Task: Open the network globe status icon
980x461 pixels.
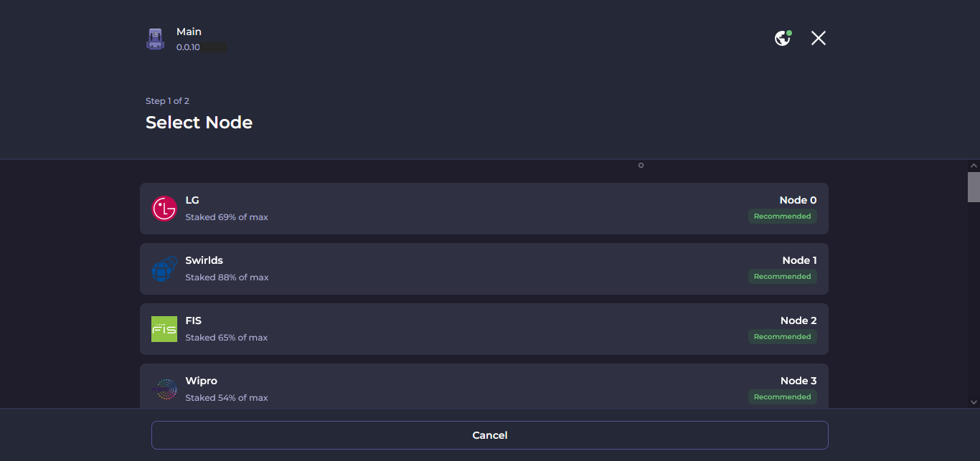Action: [x=783, y=38]
